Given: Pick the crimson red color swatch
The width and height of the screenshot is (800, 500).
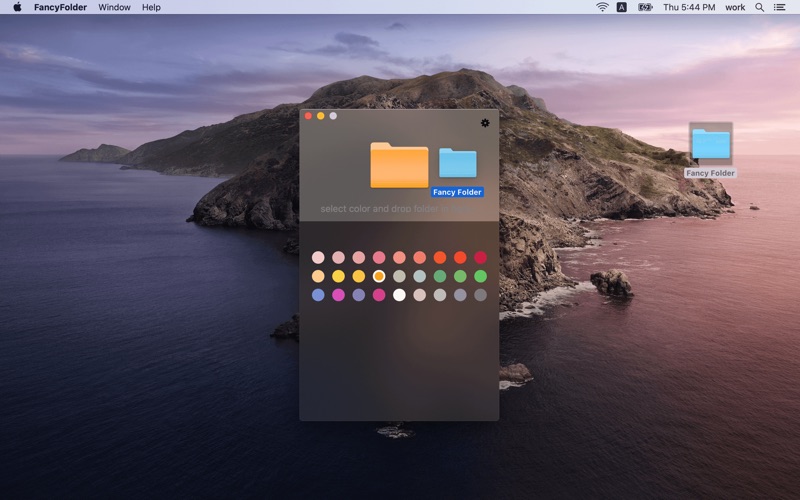Looking at the screenshot, I should (480, 257).
